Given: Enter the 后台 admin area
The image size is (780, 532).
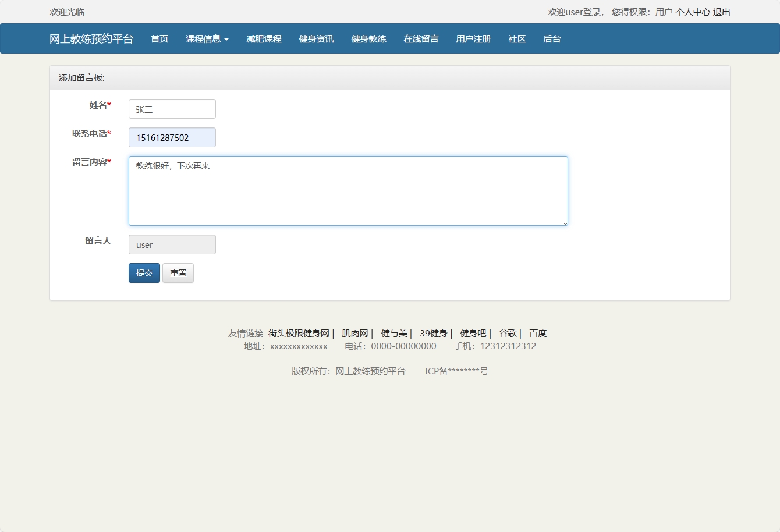Looking at the screenshot, I should [551, 38].
